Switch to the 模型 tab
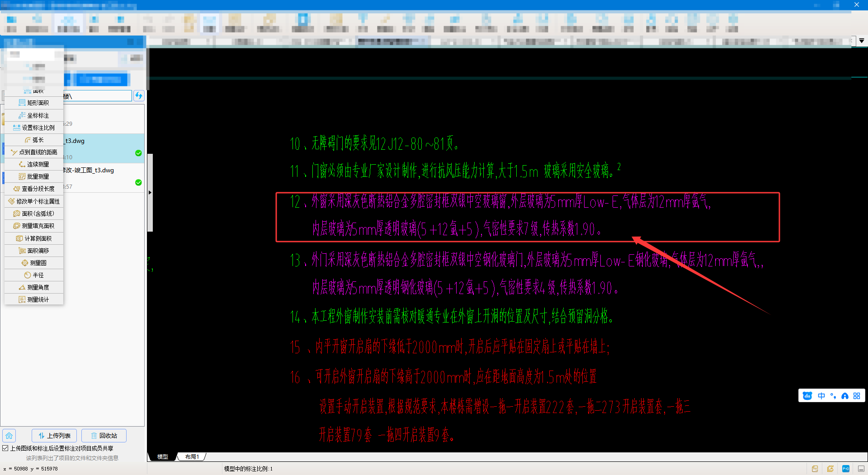The width and height of the screenshot is (868, 475). click(162, 457)
